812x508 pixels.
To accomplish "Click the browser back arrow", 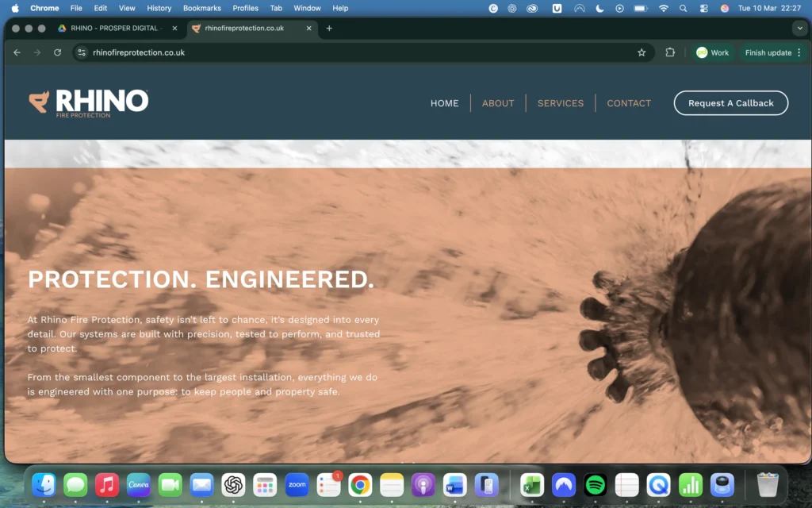I will click(17, 52).
